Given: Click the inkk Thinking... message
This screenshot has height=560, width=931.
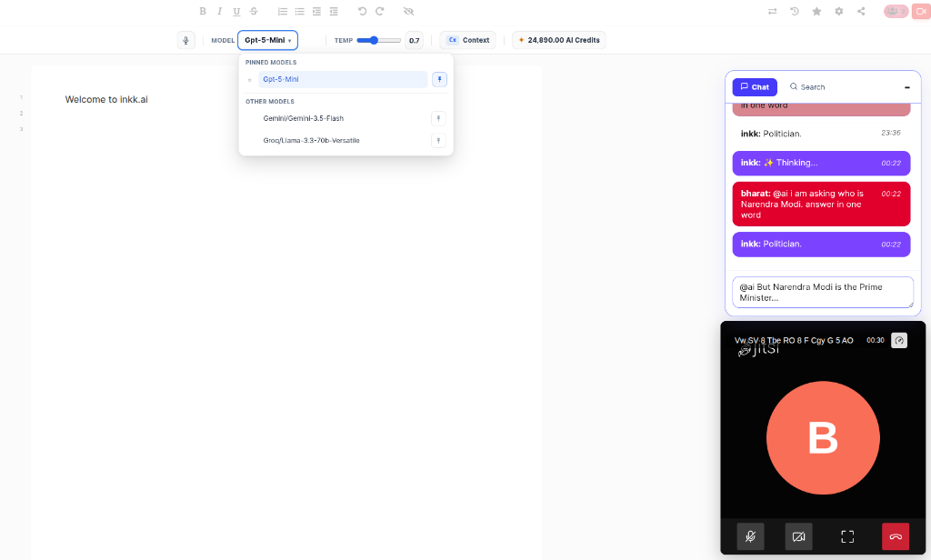Looking at the screenshot, I should pos(821,163).
